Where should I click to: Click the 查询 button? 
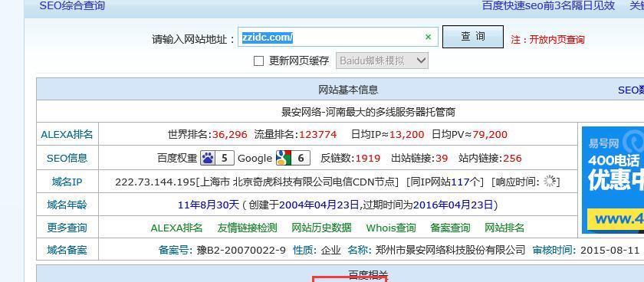[x=473, y=37]
